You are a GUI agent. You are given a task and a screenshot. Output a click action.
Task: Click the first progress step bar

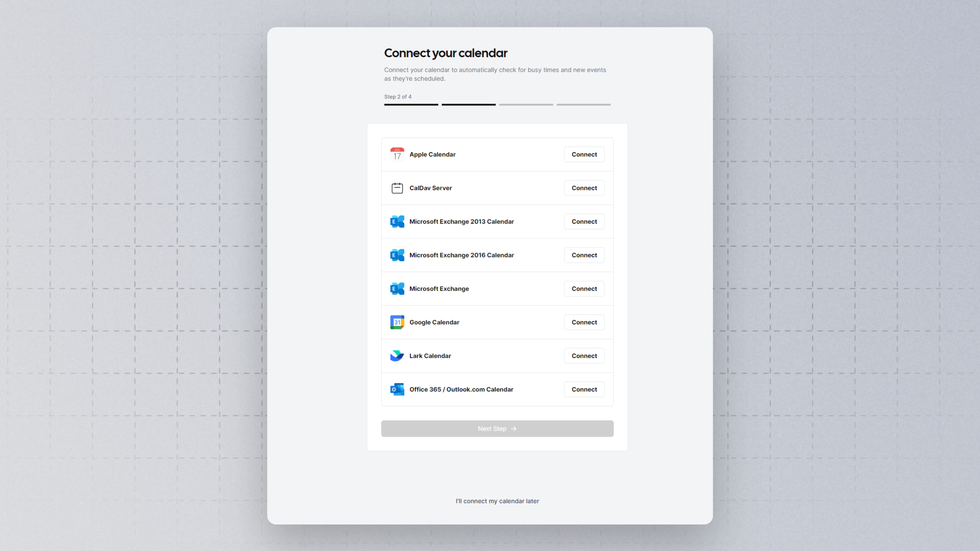pyautogui.click(x=411, y=104)
